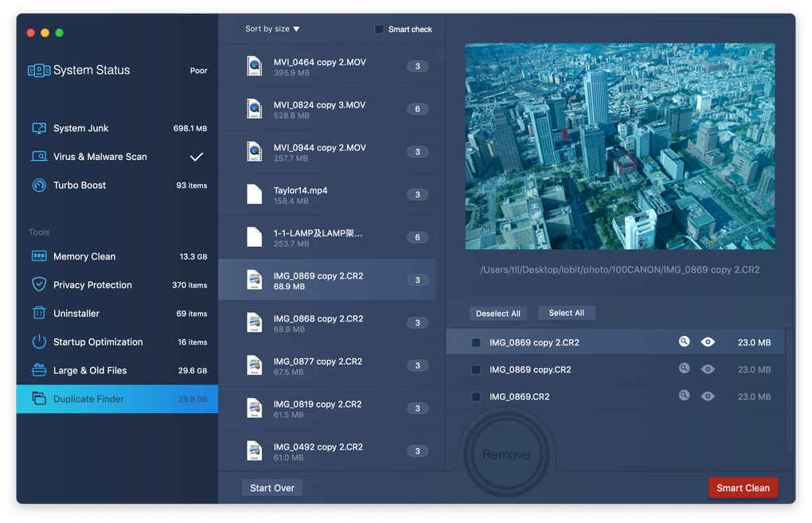Reveal IMG_0869 copy 2.CR2 with magnifier icon
The height and width of the screenshot is (523, 812).
click(684, 342)
